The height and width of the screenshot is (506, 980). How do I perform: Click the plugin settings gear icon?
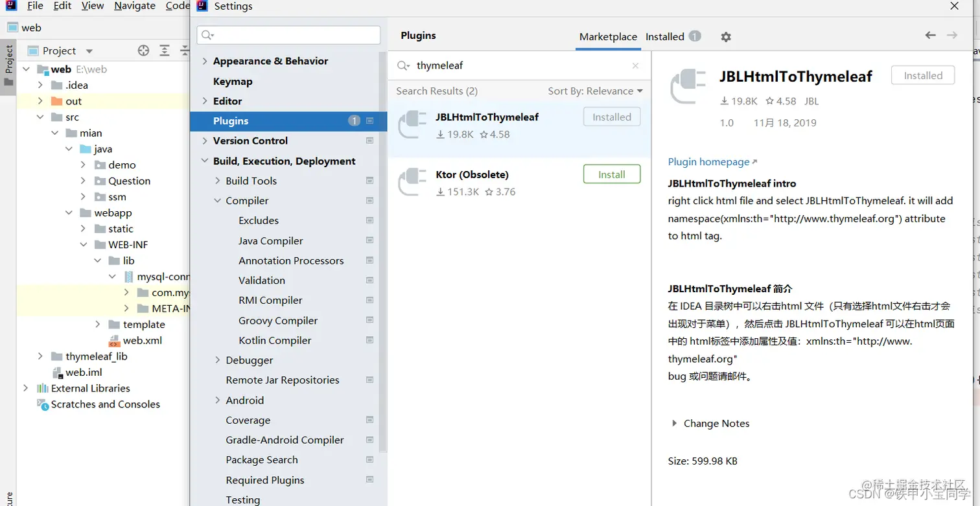click(x=726, y=37)
